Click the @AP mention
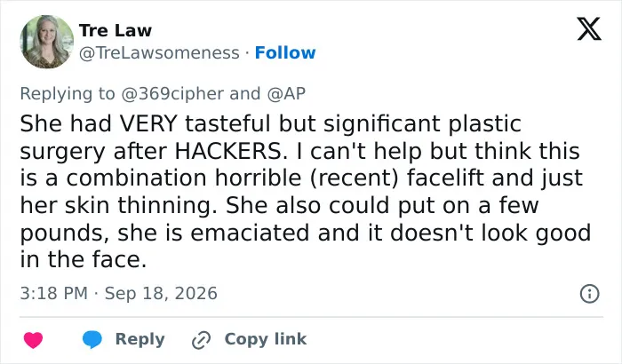 pos(286,94)
